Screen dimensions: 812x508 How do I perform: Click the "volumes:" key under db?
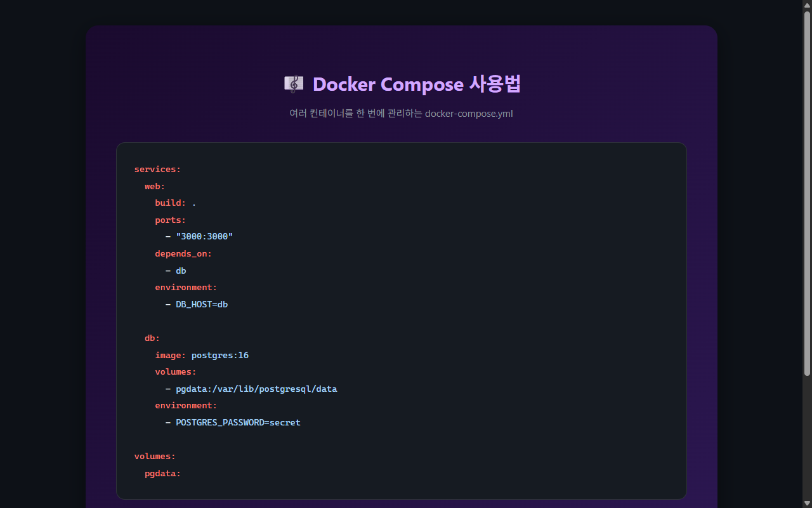(x=175, y=371)
